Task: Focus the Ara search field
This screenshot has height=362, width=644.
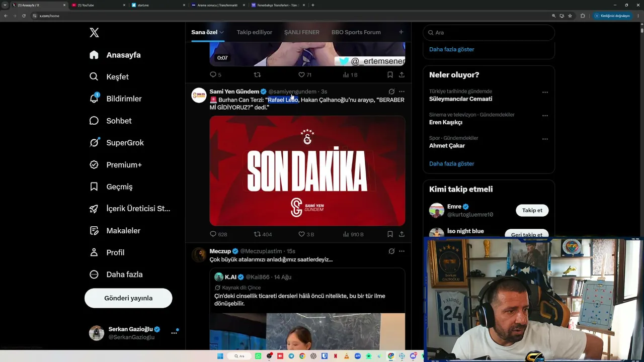Action: 489,33
